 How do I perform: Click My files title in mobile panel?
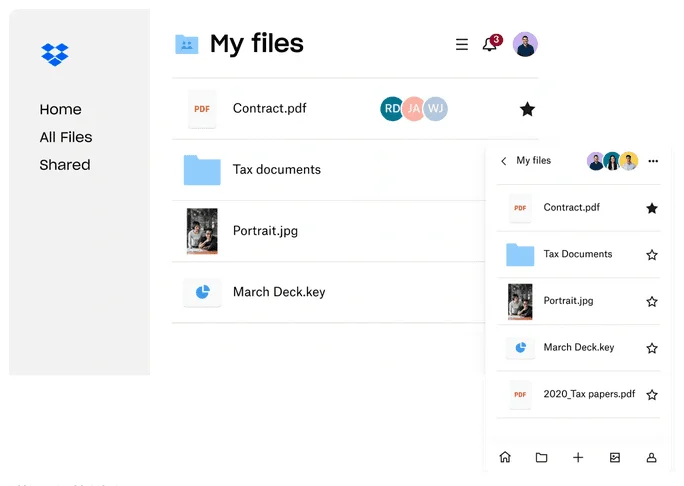[534, 161]
